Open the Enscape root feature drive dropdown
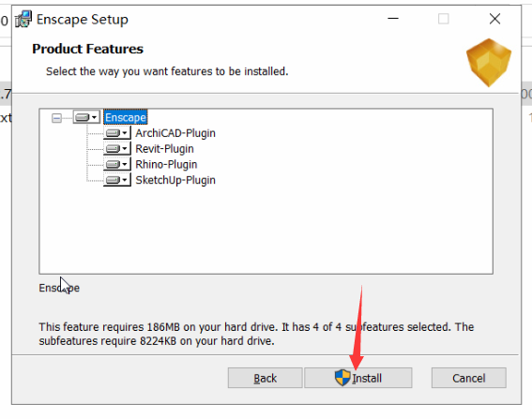The height and width of the screenshot is (419, 532). (x=86, y=117)
